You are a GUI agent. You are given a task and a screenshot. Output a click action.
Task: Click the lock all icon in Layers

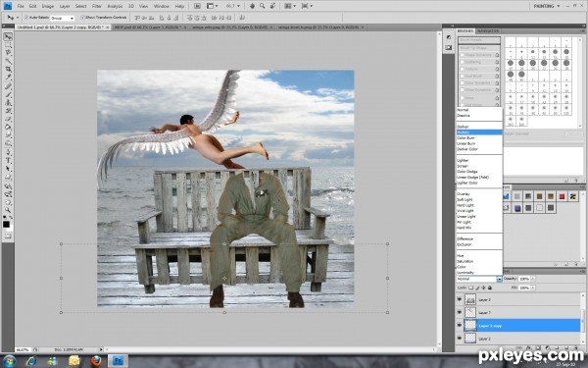(489, 288)
